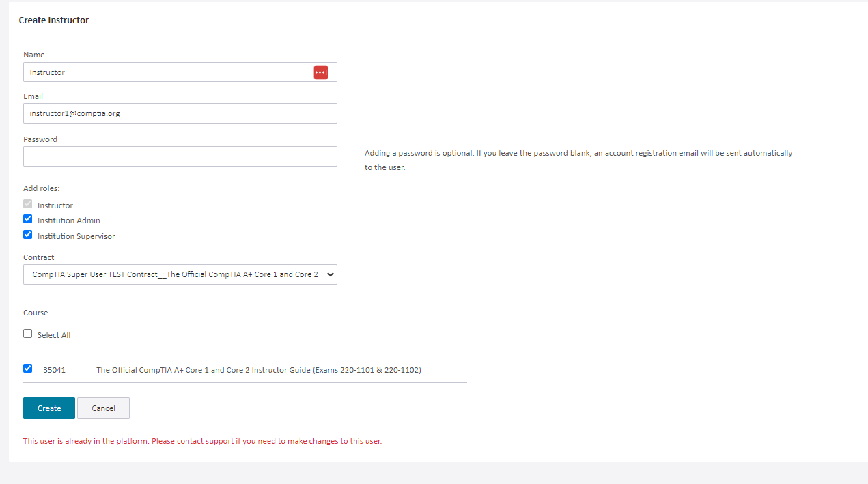This screenshot has height=484, width=868.
Task: Click the red warning message about existing user
Action: point(202,440)
